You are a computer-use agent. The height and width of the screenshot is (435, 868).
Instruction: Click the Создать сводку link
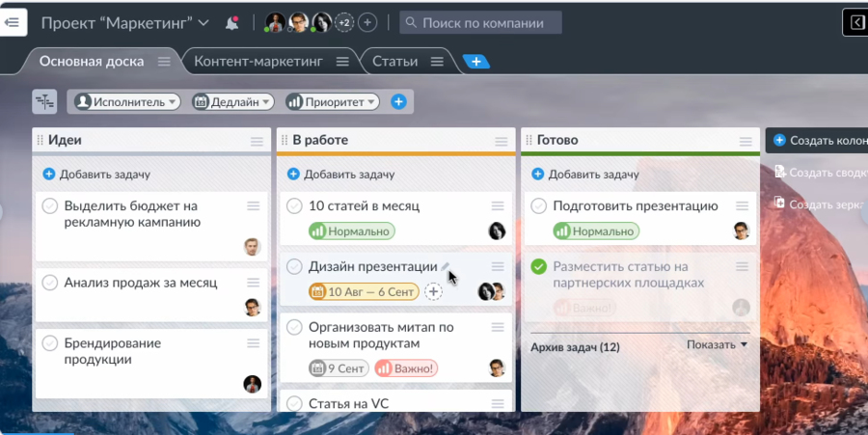point(821,173)
